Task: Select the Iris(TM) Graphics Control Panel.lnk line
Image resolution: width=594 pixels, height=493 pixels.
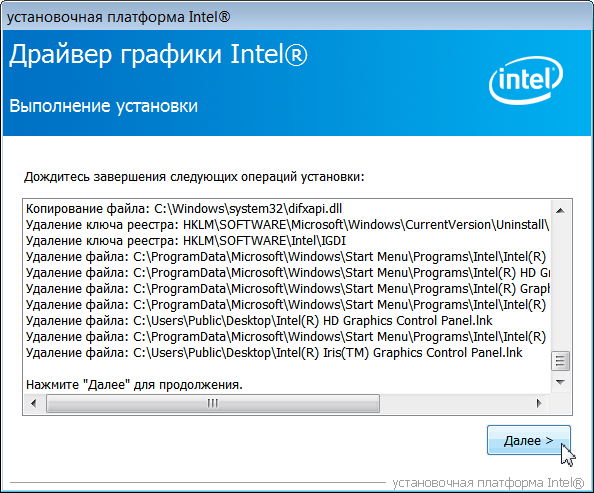Action: click(274, 352)
